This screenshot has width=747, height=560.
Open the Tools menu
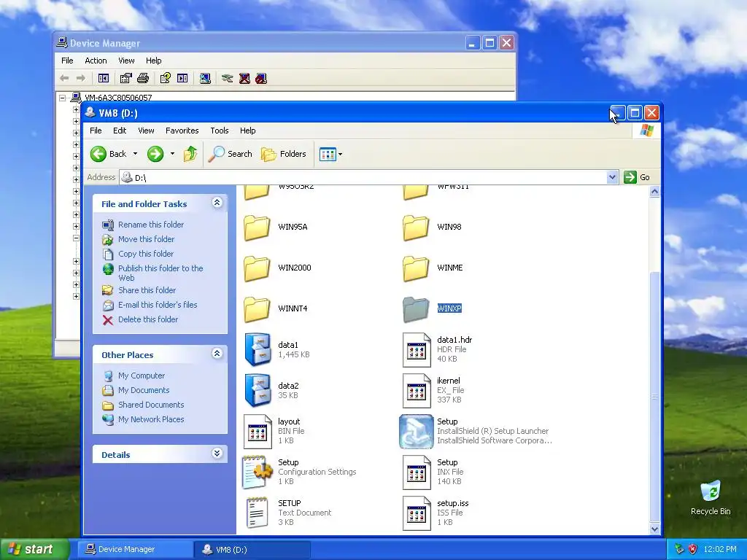pyautogui.click(x=219, y=131)
